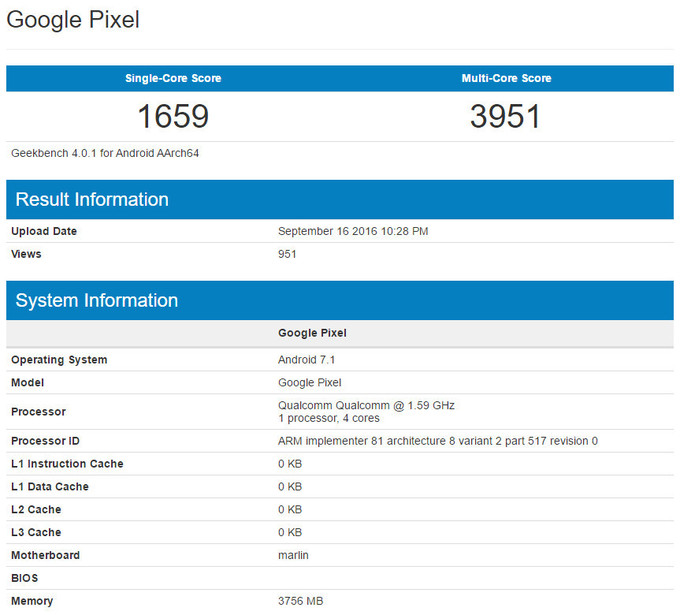The height and width of the screenshot is (615, 680).
Task: Select the 3756 MB memory value
Action: 301,601
